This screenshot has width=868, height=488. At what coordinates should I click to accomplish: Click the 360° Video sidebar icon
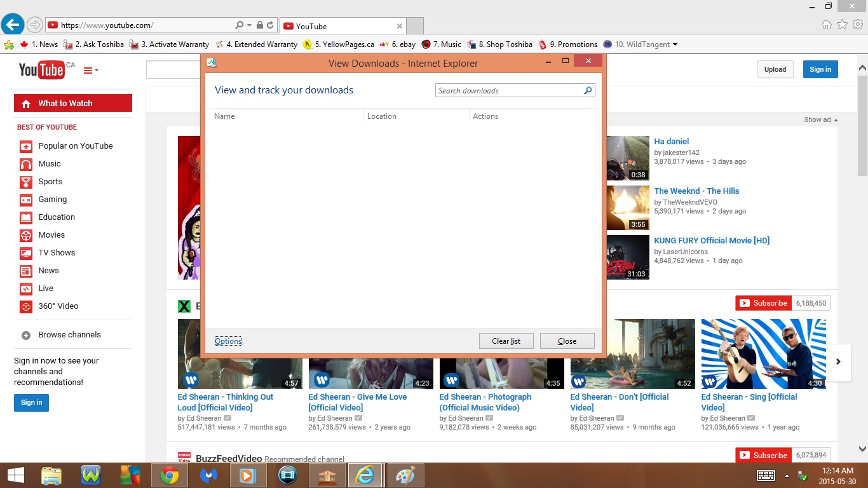pos(26,306)
